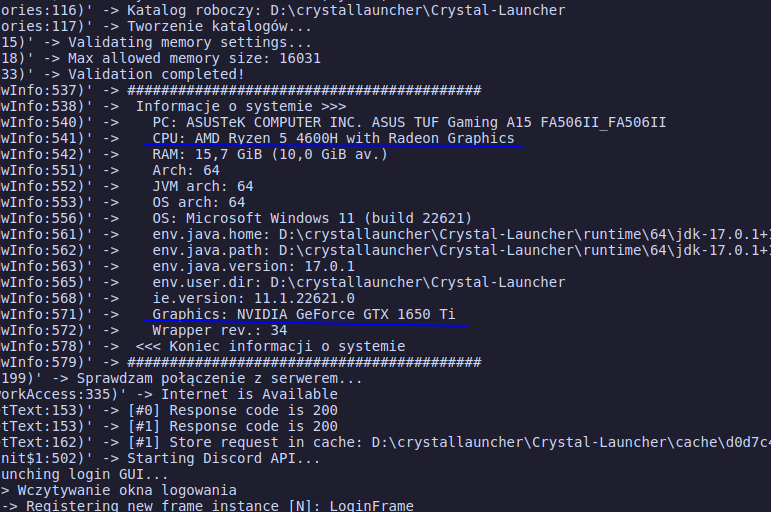Click the Internet is Available message

pyautogui.click(x=249, y=394)
